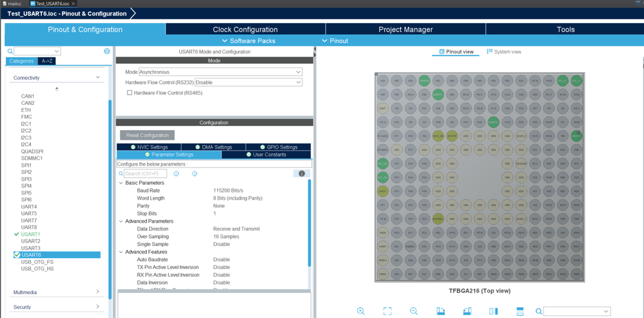Select the Pinout view tab
The image size is (644, 318).
pyautogui.click(x=456, y=51)
